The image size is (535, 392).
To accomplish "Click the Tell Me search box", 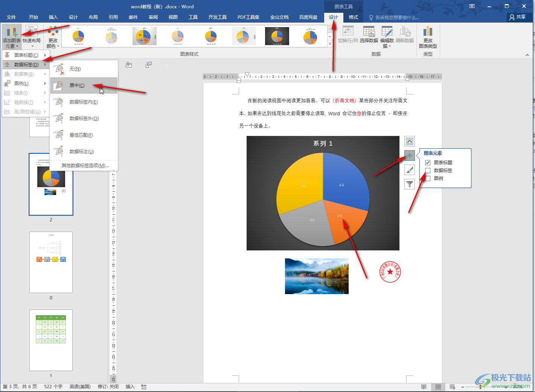I will click(394, 18).
